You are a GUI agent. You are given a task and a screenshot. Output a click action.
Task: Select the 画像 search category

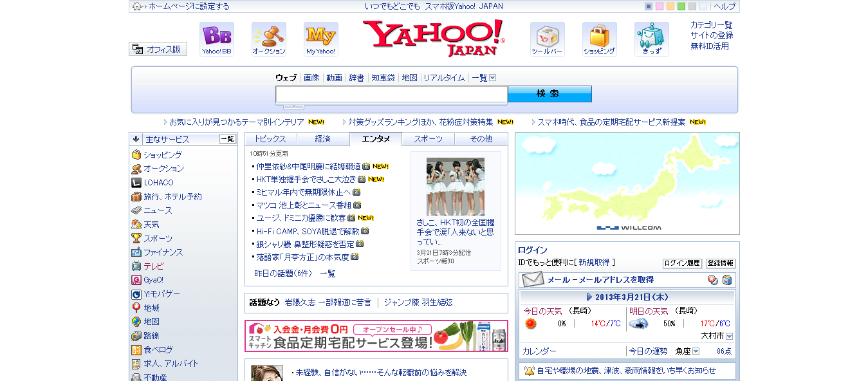[x=311, y=78]
